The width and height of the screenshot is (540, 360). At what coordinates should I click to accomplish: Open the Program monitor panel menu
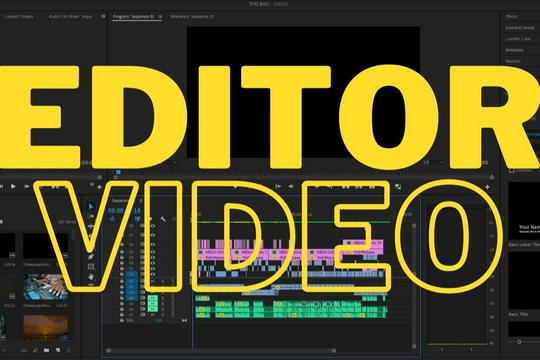point(160,17)
